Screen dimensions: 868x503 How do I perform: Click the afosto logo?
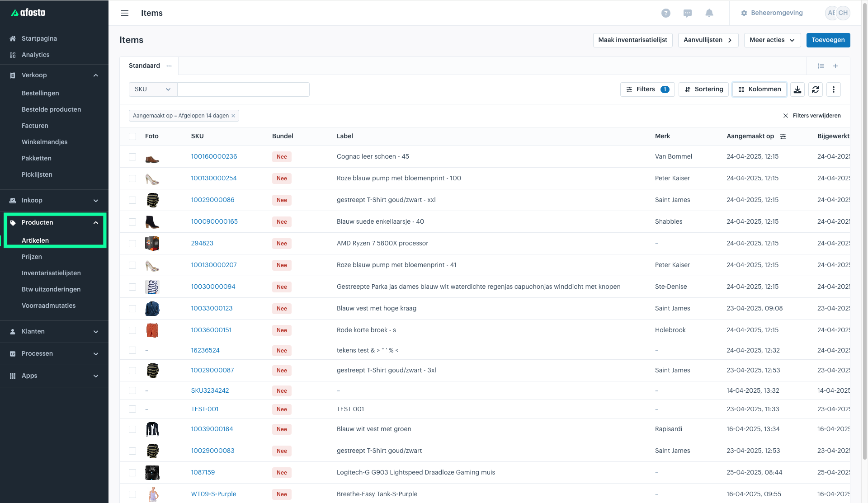click(28, 13)
